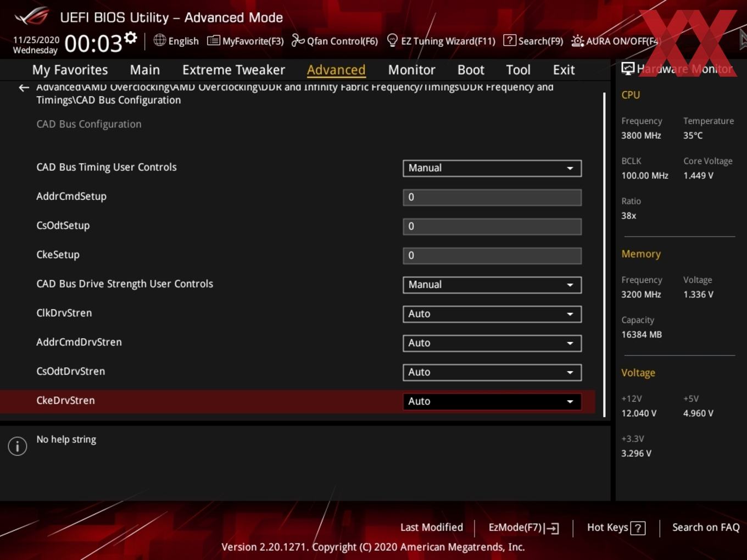747x560 pixels.
Task: Click the CAD Bus Configuration heading
Action: (x=89, y=124)
